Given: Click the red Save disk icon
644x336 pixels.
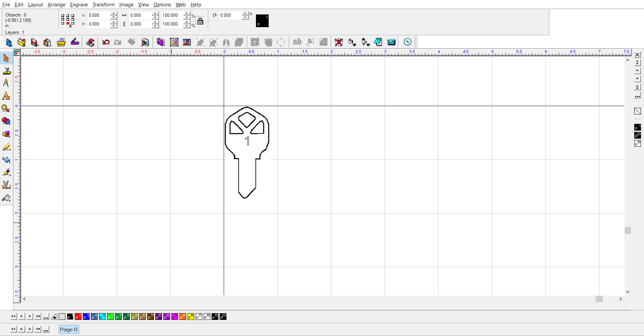Looking at the screenshot, I should tap(35, 42).
